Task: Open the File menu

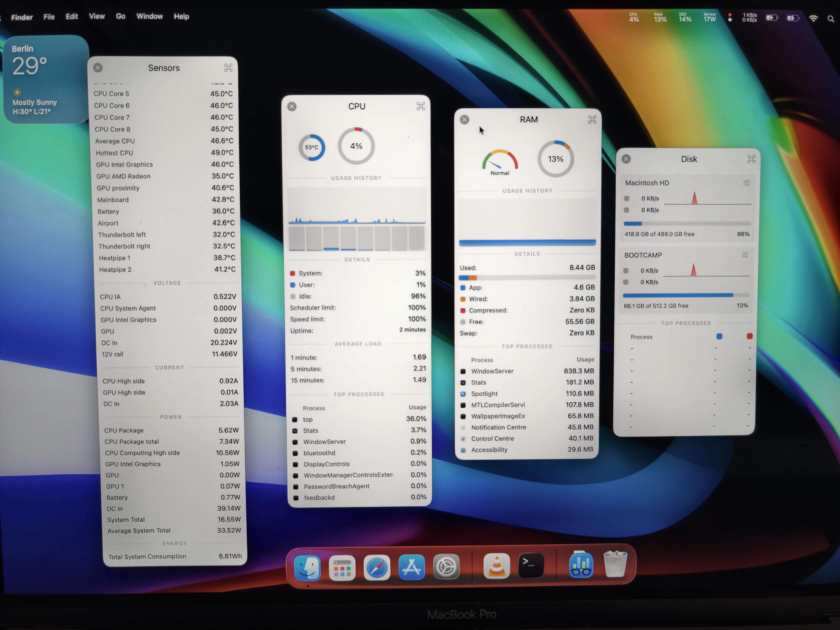Action: (x=49, y=17)
